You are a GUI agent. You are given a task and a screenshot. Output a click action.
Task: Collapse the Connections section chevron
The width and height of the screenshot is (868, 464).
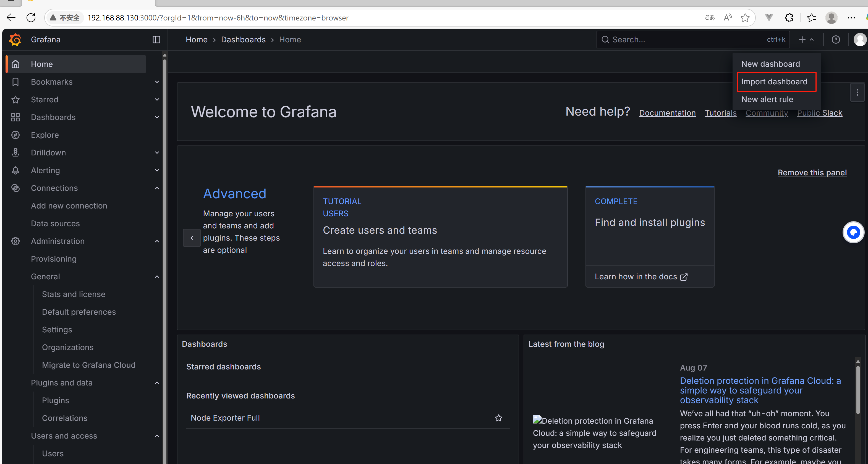coord(157,188)
